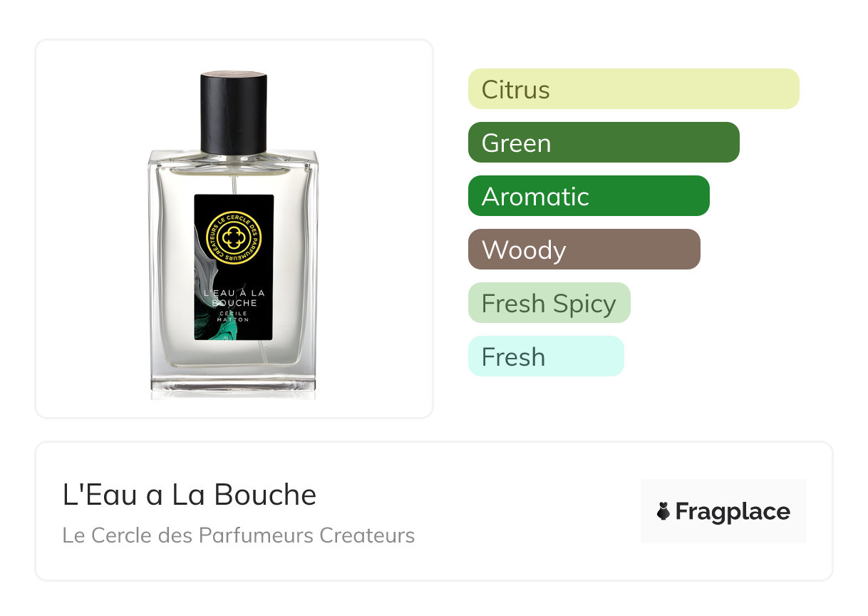Screen dimensions: 868x616
Task: Click the yellow circular emblem on the label
Action: click(234, 237)
